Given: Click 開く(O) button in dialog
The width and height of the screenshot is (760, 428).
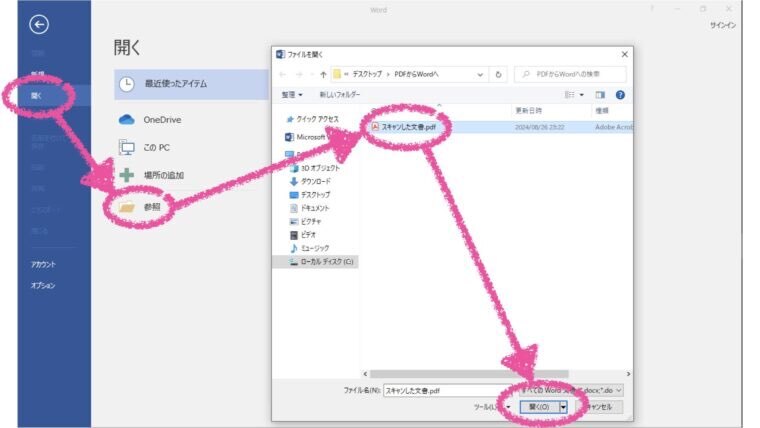Looking at the screenshot, I should (539, 407).
